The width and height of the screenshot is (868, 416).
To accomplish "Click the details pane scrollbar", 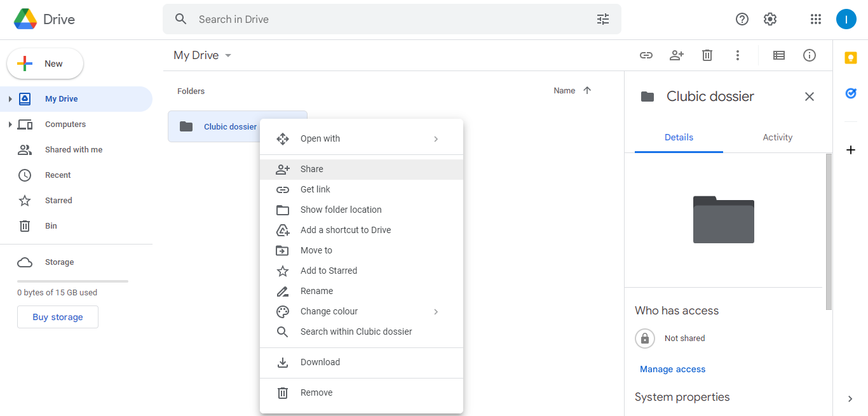I will (x=829, y=231).
